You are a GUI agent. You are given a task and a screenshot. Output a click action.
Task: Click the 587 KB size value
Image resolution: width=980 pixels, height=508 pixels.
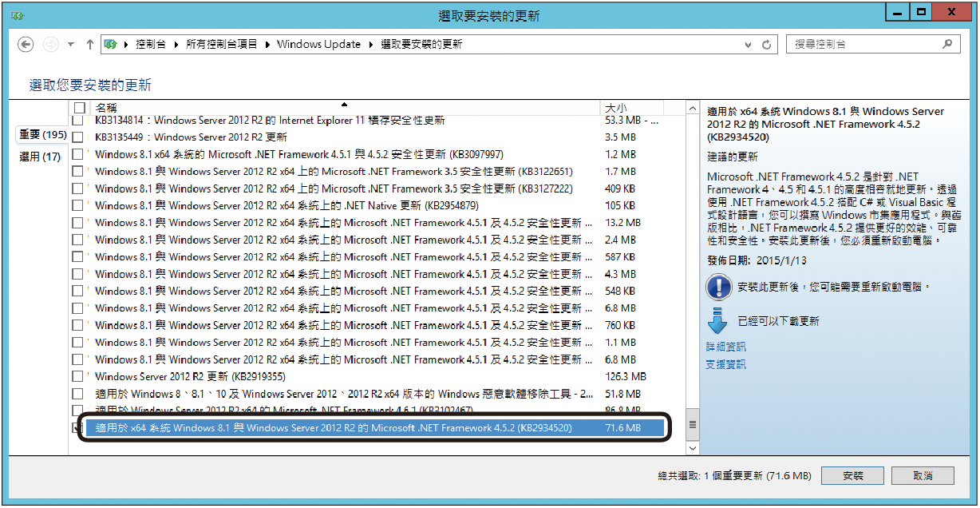tap(620, 257)
